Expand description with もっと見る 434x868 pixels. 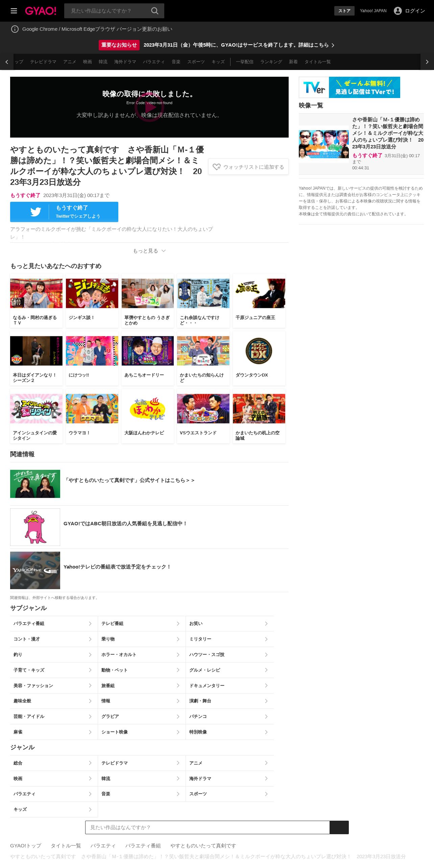point(149,251)
